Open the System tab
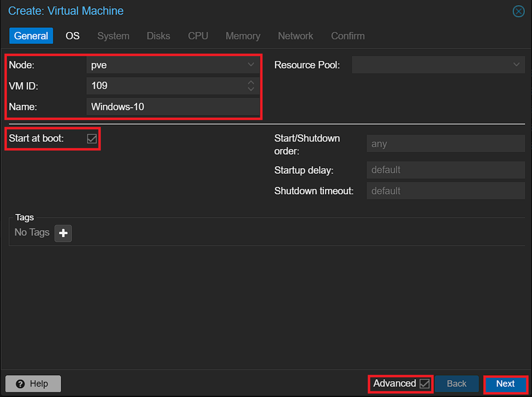Image resolution: width=532 pixels, height=397 pixels. pos(113,36)
